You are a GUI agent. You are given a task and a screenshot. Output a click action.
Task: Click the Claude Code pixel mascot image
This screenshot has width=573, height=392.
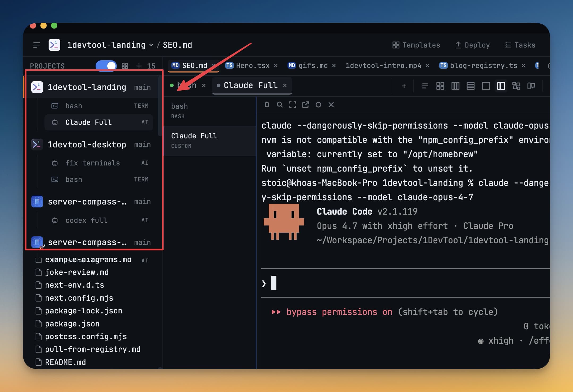(x=284, y=222)
